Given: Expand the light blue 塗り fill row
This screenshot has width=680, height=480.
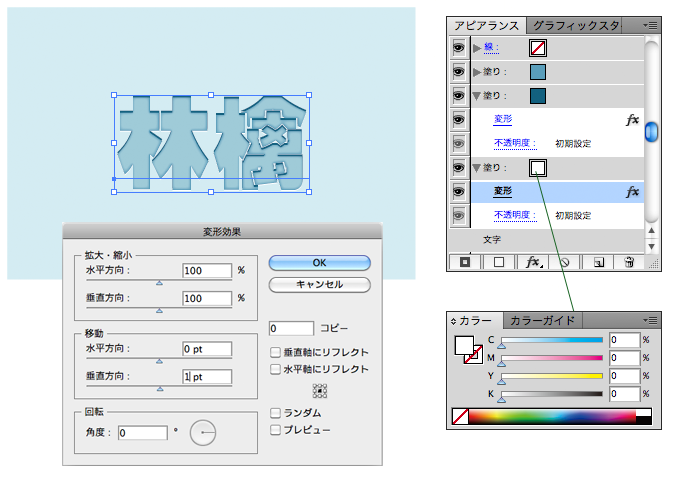Looking at the screenshot, I should (x=476, y=71).
